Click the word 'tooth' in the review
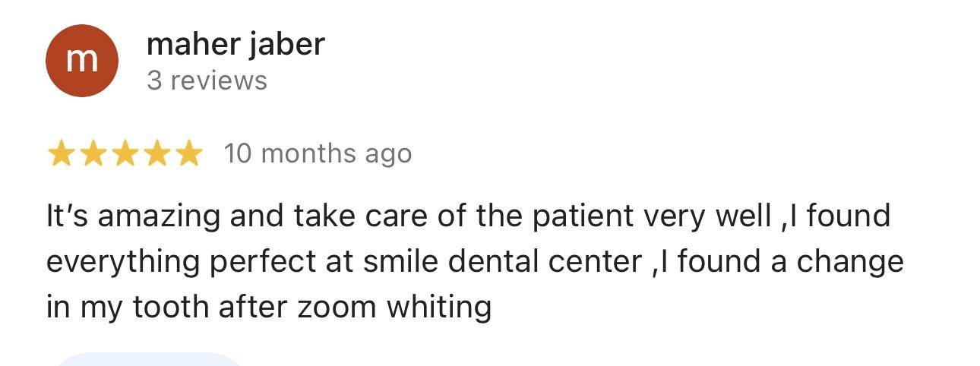 coord(171,308)
